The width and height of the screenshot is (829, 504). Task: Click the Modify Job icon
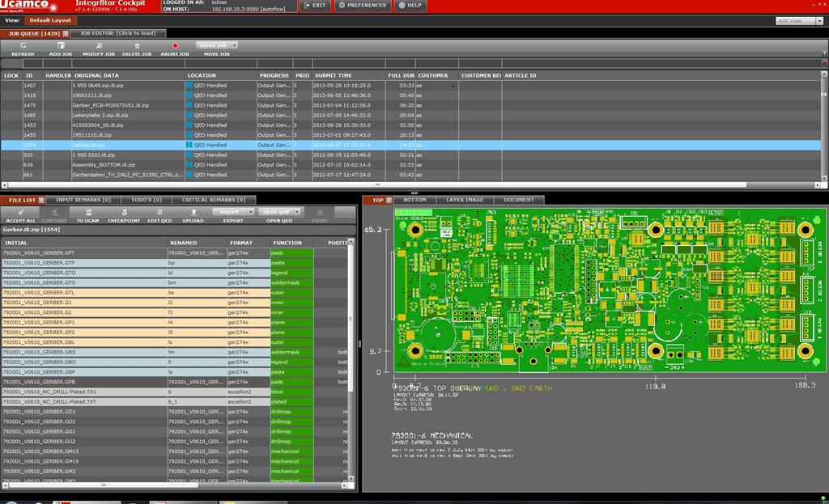99,46
